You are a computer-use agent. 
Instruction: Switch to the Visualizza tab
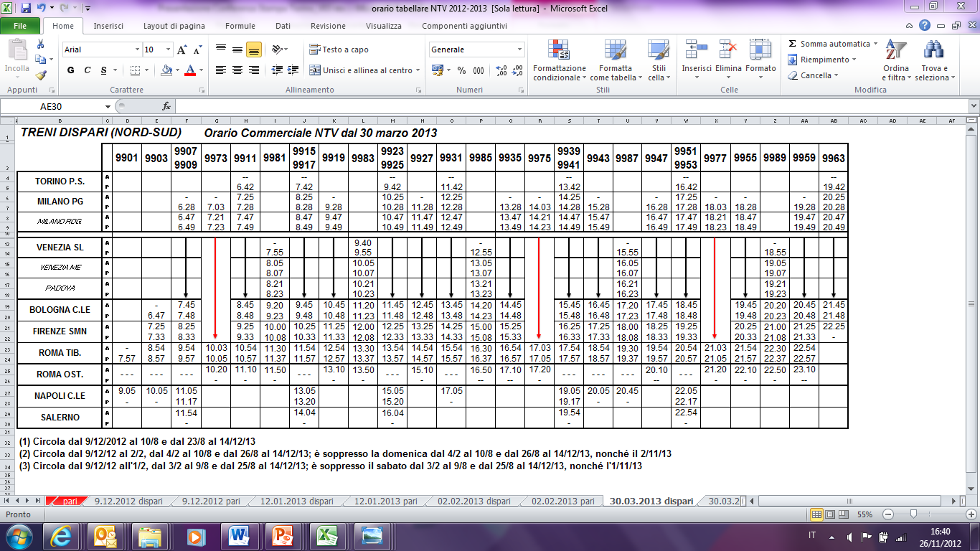click(x=384, y=26)
